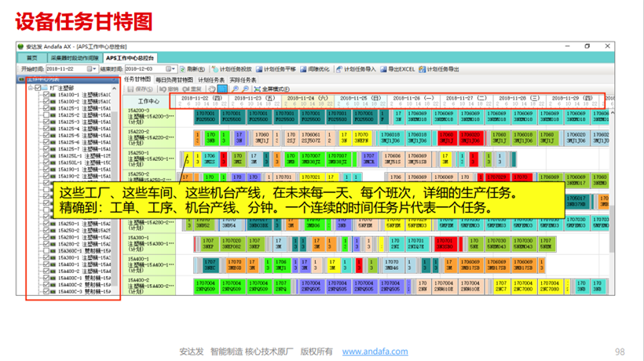Screen dimensions: 644x361
Task: Open the 每日负荷甘特图 tab
Action: click(174, 79)
